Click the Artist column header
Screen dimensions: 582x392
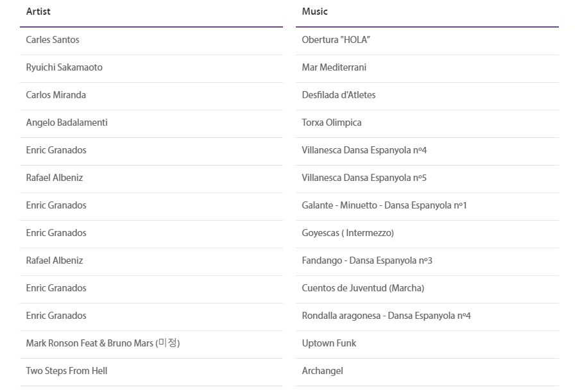38,12
